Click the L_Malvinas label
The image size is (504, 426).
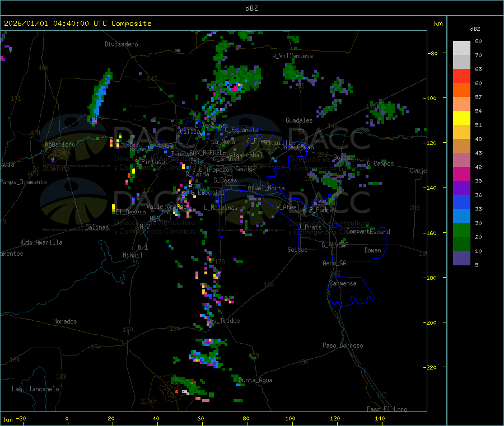pos(221,208)
